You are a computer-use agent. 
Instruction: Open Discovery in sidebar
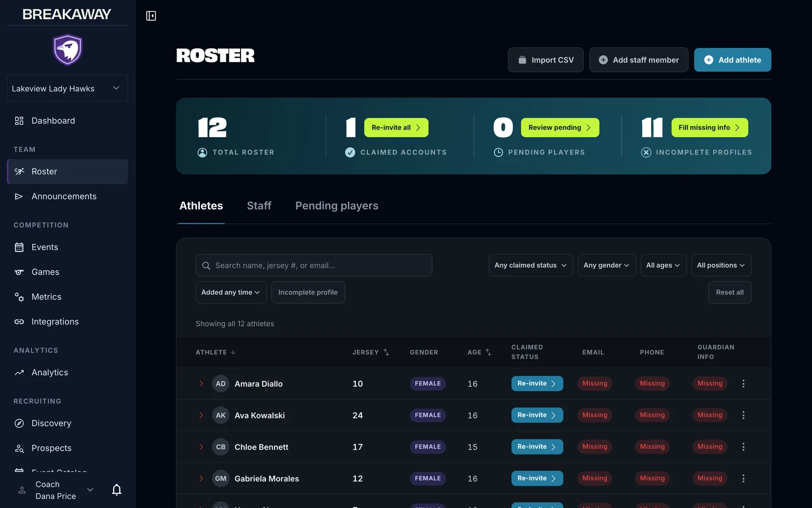click(x=67, y=424)
